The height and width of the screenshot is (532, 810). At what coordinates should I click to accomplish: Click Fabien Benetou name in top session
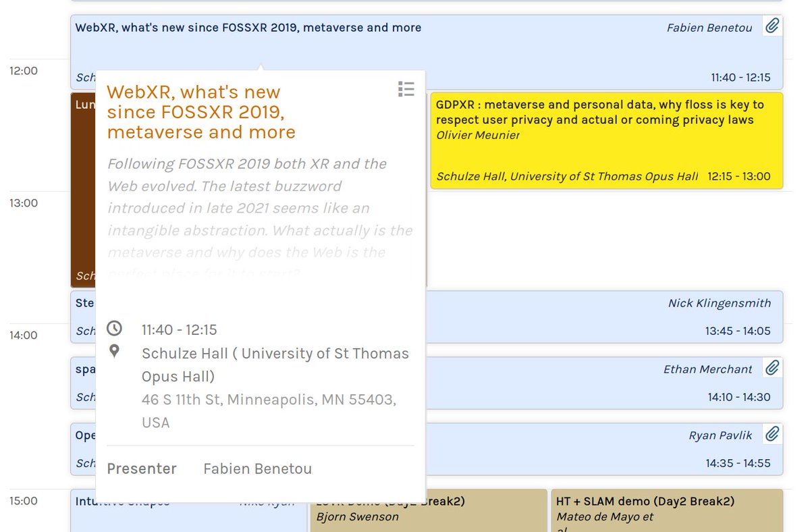tap(709, 28)
